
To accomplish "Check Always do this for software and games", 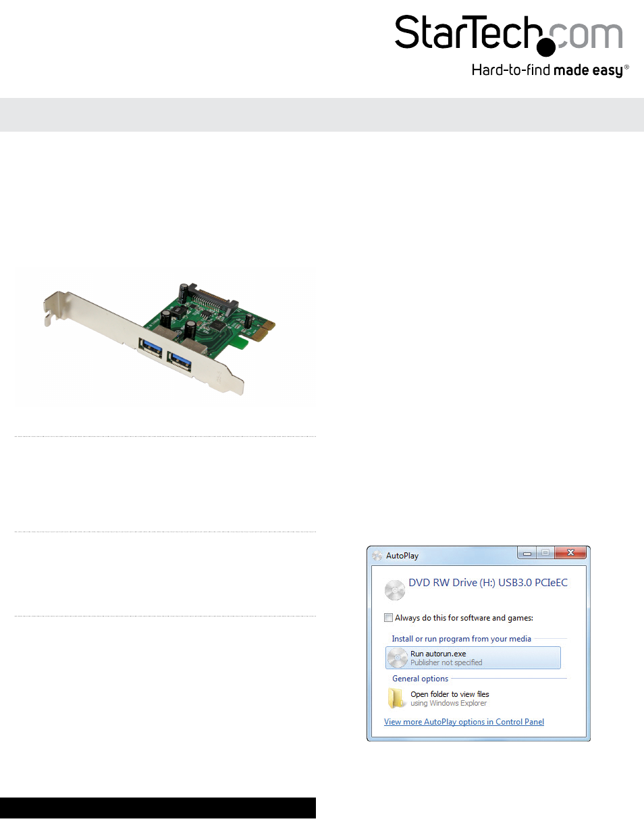I will click(x=388, y=618).
